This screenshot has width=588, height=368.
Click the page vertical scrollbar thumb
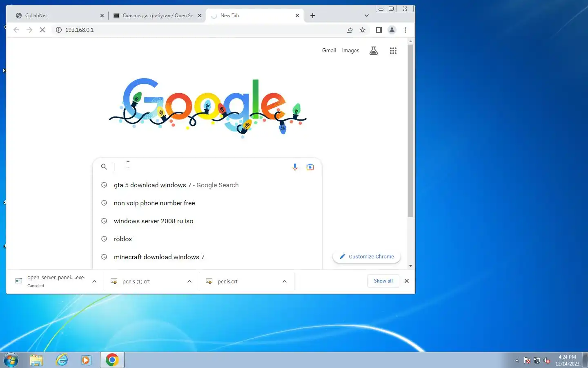410,131
